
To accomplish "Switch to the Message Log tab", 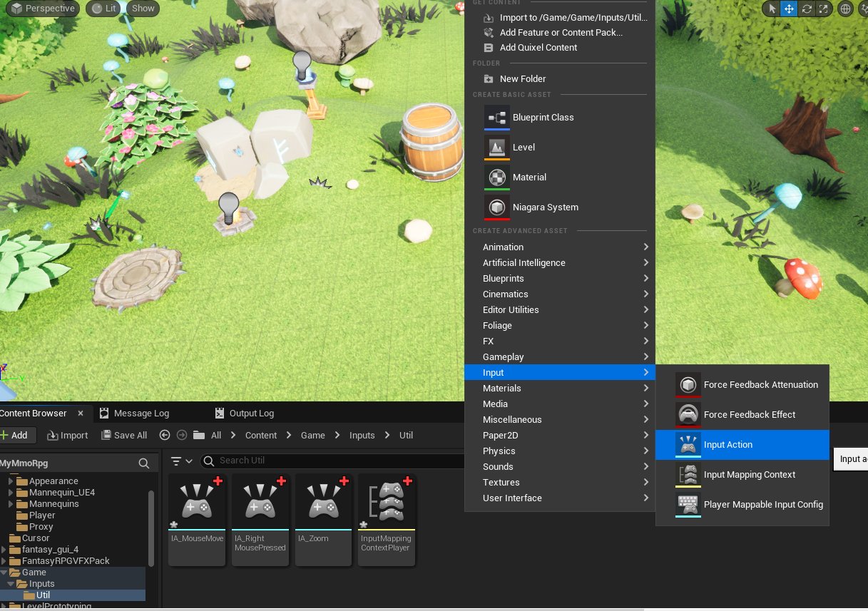I will [135, 413].
